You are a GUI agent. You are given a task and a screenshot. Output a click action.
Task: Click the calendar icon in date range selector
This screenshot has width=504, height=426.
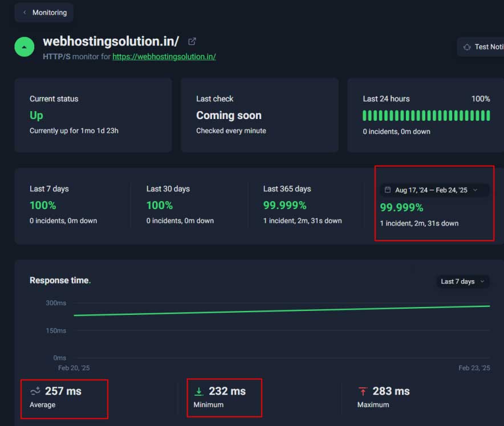[x=388, y=190]
